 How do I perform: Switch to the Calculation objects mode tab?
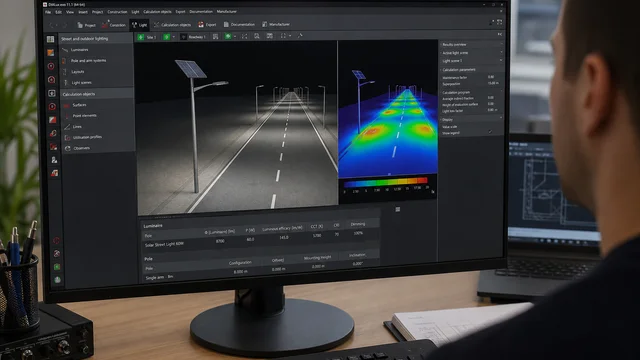tap(172, 25)
